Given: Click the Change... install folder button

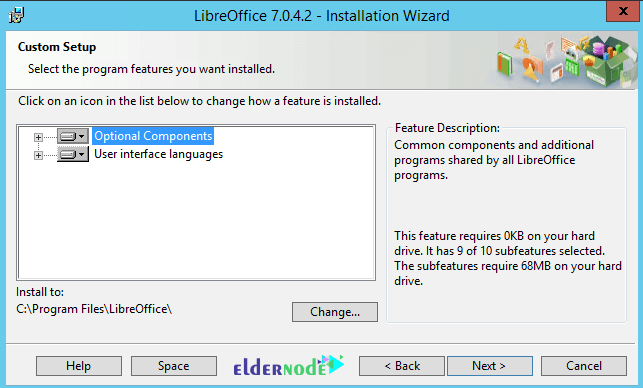Looking at the screenshot, I should pos(335,312).
